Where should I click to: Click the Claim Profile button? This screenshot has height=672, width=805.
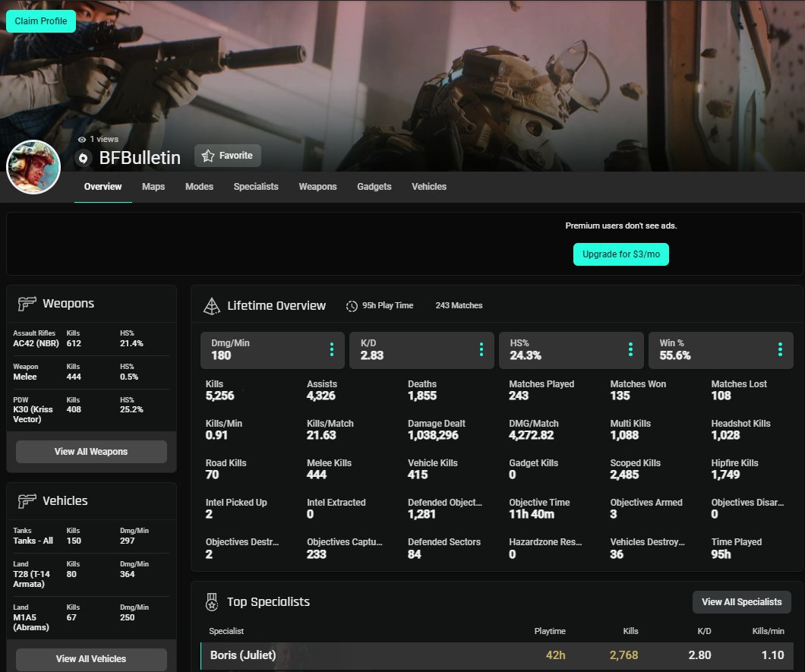pyautogui.click(x=41, y=21)
